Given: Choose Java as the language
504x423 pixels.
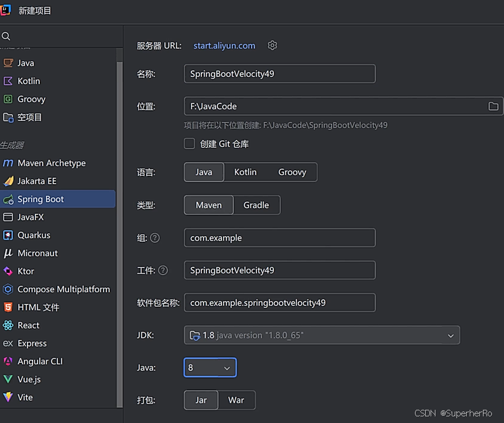Looking at the screenshot, I should (x=204, y=172).
